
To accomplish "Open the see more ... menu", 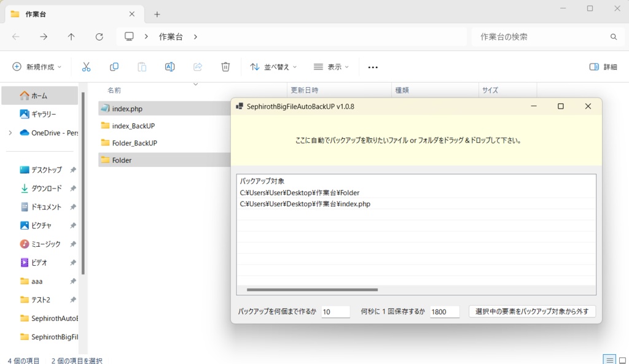I will click(x=372, y=66).
